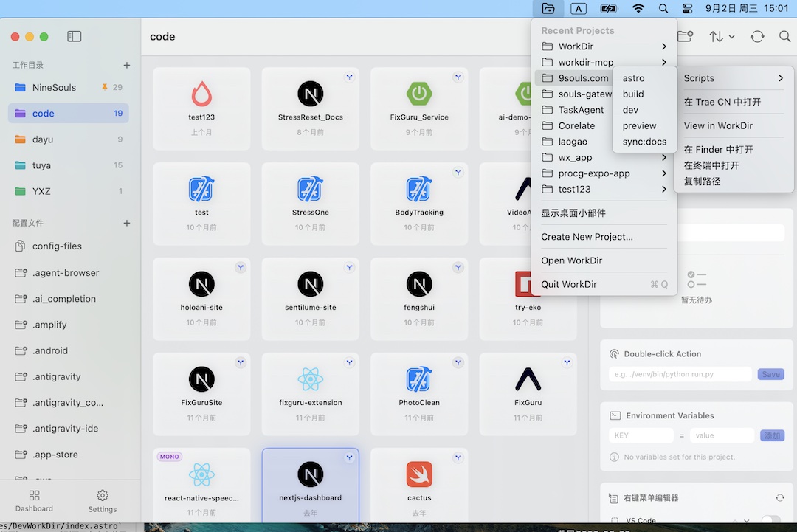Open the Settings tab
The width and height of the screenshot is (797, 532).
coord(102,501)
